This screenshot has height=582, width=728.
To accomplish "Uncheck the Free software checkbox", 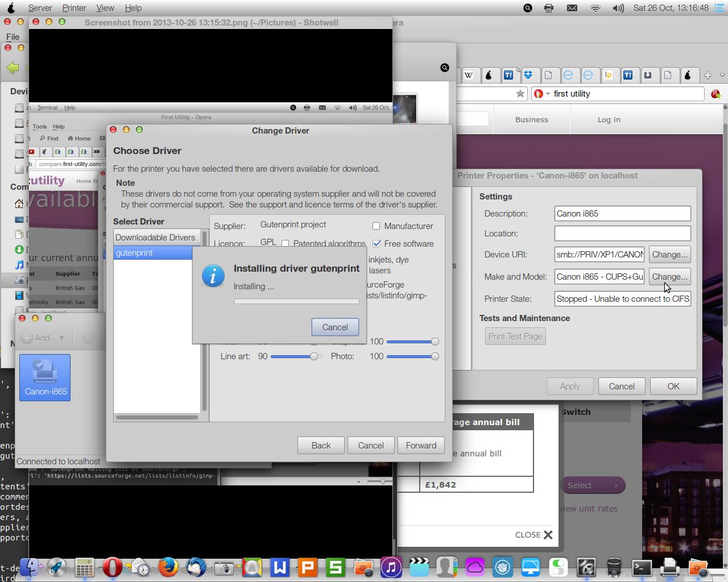I will [377, 244].
